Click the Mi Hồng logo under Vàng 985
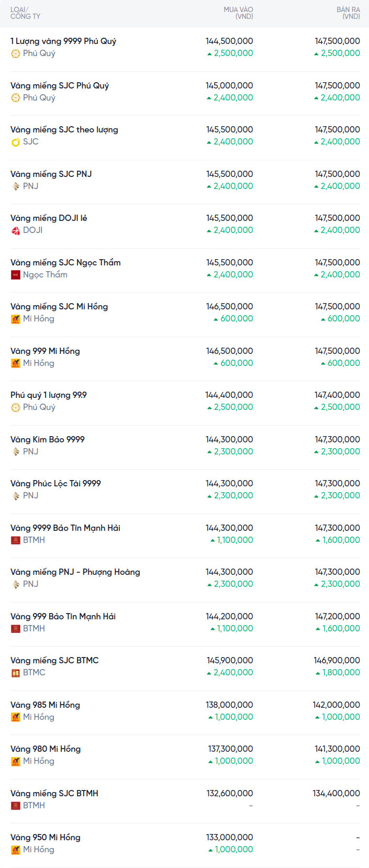Screen dimensions: 369x868 pos(16,717)
